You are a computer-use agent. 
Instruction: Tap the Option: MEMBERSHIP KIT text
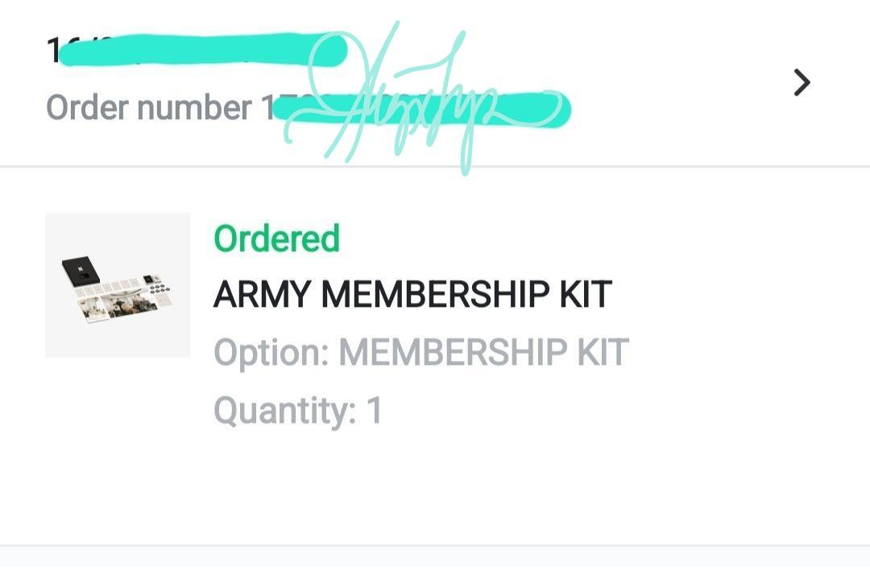pyautogui.click(x=419, y=352)
